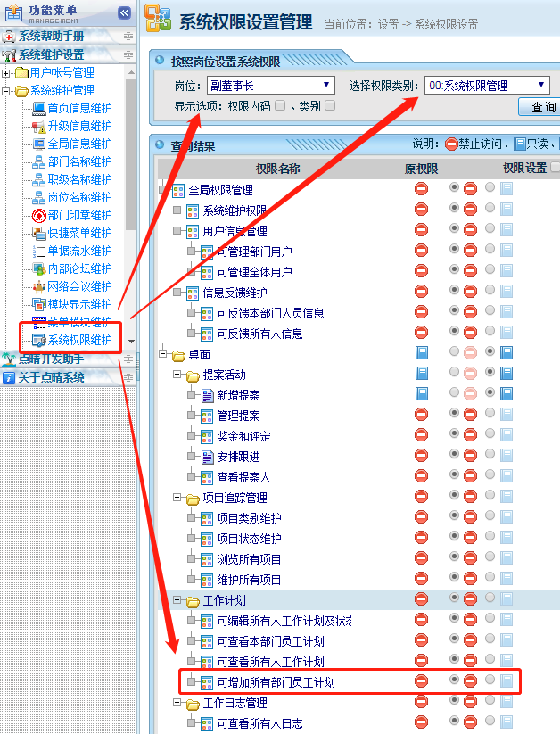560x734 pixels.
Task: Expand the 用户帐号管理 tree node
Action: (x=7, y=73)
